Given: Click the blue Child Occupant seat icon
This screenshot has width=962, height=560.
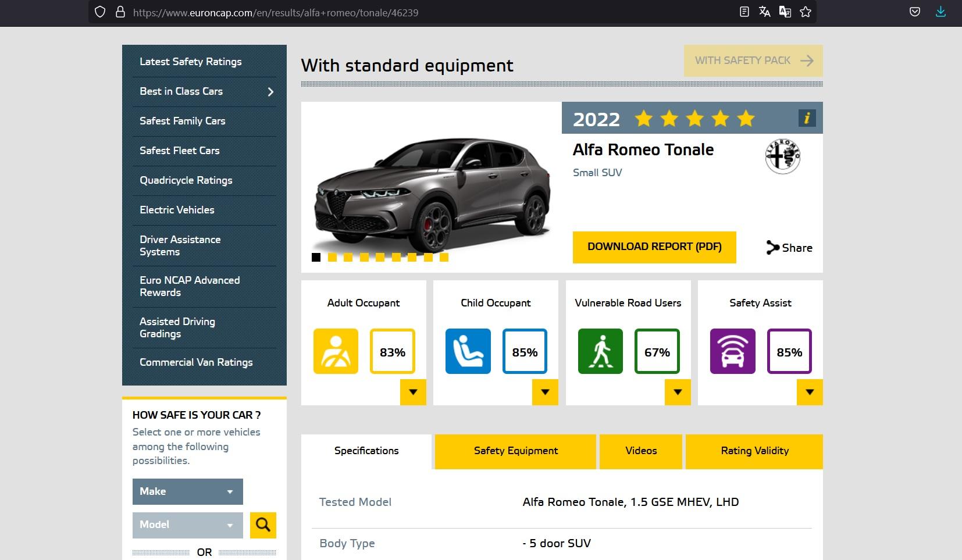Looking at the screenshot, I should pyautogui.click(x=468, y=351).
